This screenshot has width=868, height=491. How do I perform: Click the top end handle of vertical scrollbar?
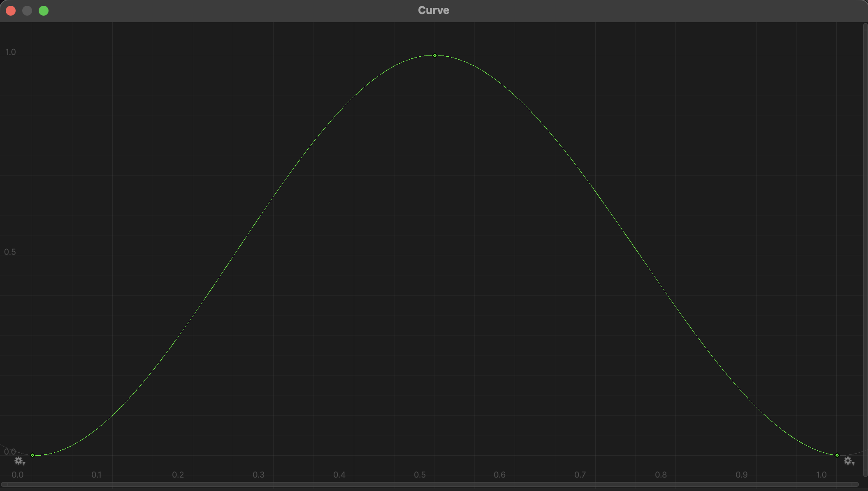[x=865, y=26]
